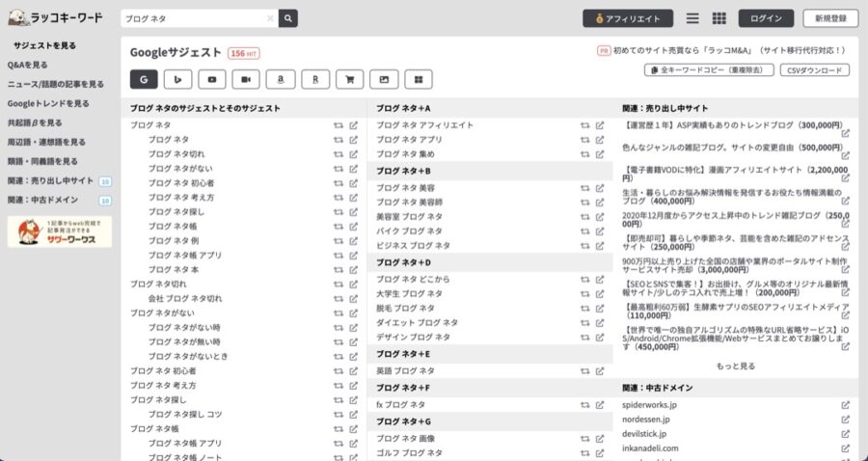
Task: Click the ダイエット ブログ ネタ keyword
Action: pyautogui.click(x=417, y=323)
